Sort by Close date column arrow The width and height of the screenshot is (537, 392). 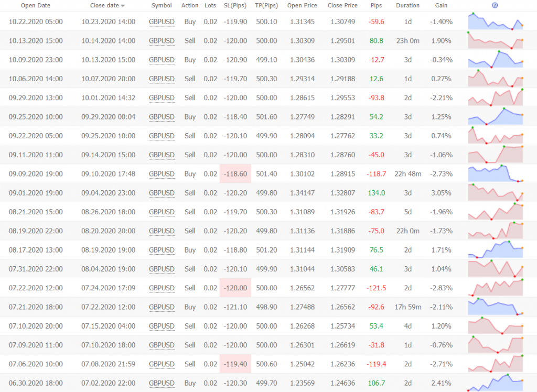pyautogui.click(x=123, y=6)
